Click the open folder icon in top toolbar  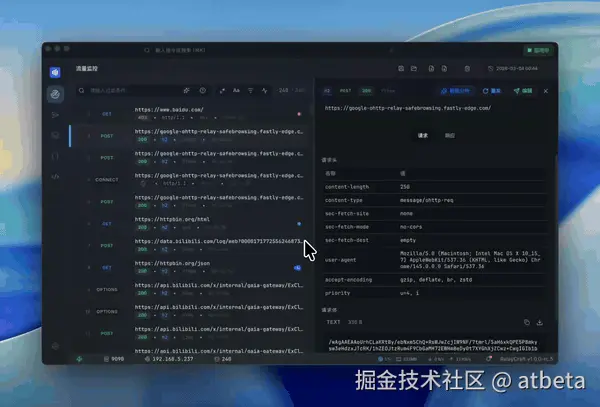click(x=414, y=68)
